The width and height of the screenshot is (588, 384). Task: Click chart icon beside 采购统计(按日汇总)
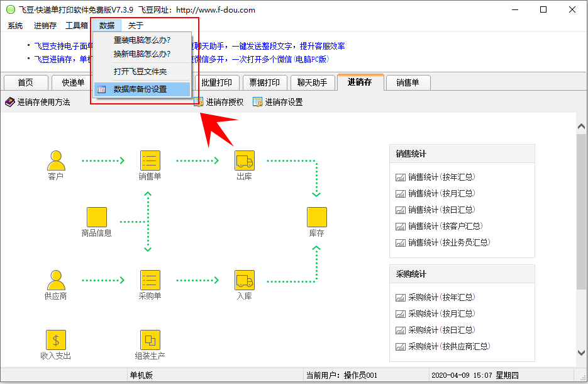[x=401, y=330]
